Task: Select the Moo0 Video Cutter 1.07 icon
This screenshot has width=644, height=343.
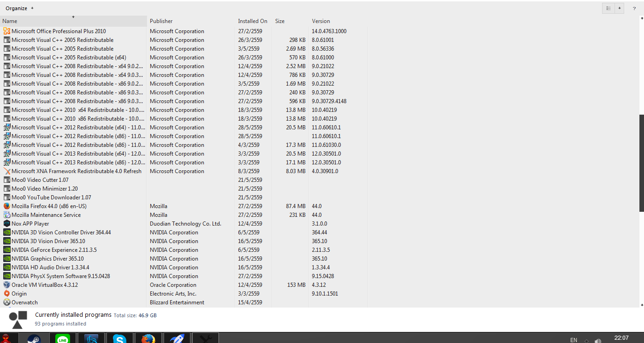Action: point(6,180)
